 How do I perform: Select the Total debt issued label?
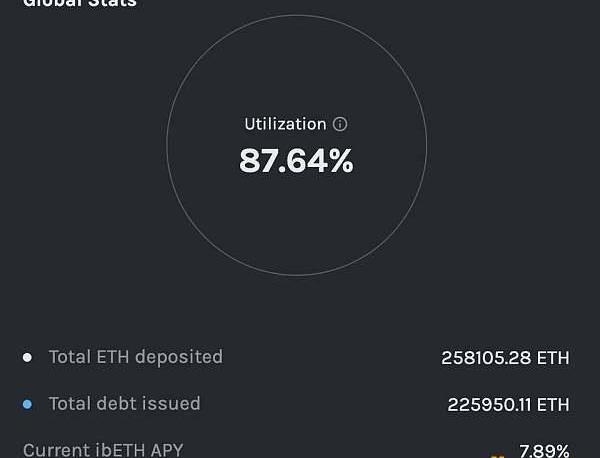tap(124, 404)
